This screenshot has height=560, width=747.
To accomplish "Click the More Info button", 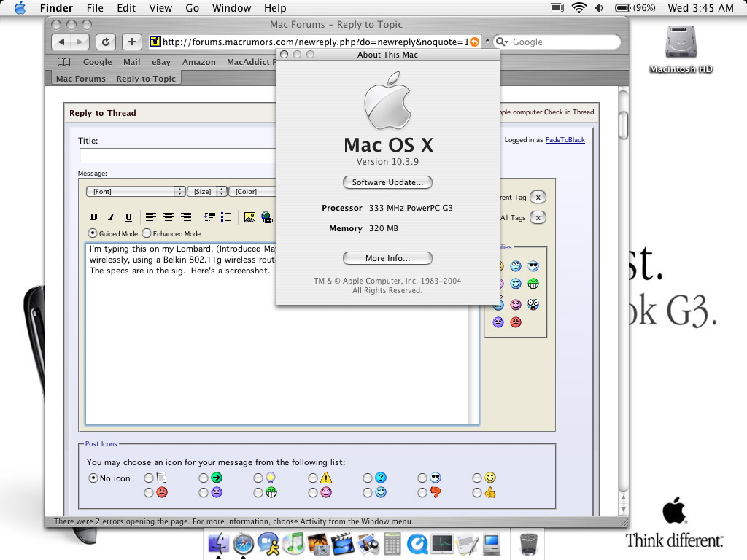I will coord(387,258).
